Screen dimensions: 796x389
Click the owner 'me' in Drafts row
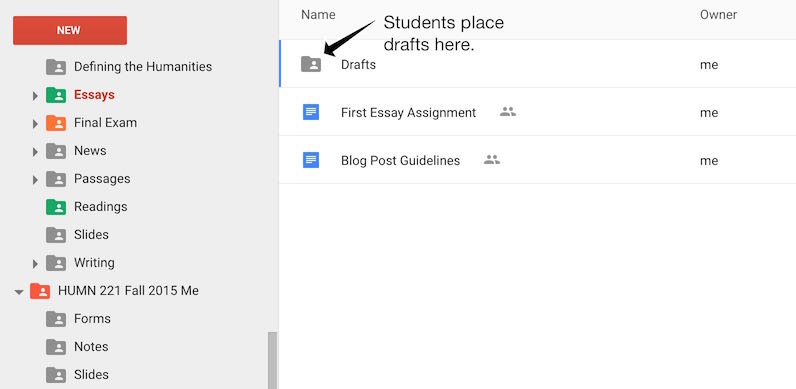[x=709, y=64]
